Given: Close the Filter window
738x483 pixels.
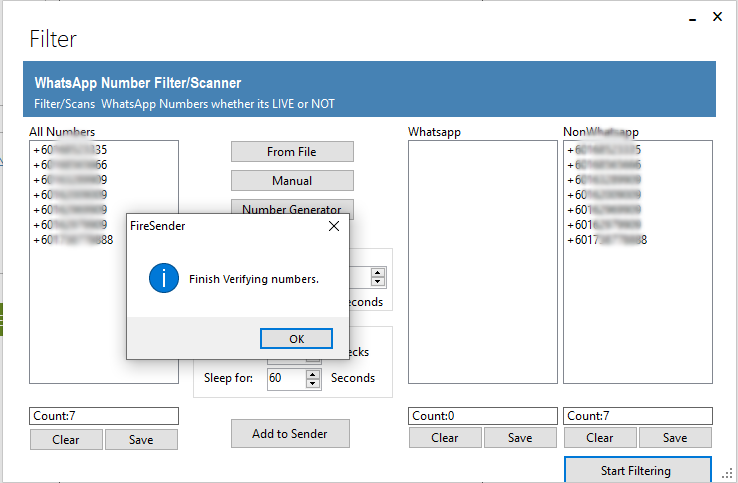Looking at the screenshot, I should point(717,16).
